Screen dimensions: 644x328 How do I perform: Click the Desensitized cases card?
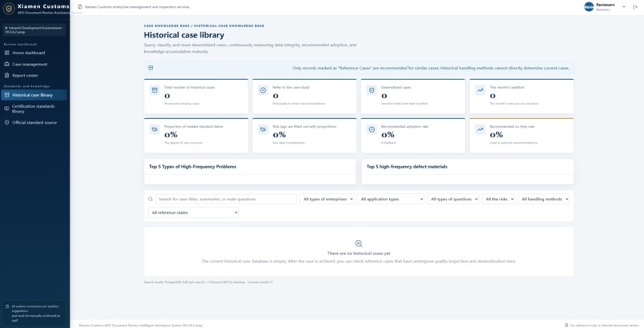click(413, 97)
